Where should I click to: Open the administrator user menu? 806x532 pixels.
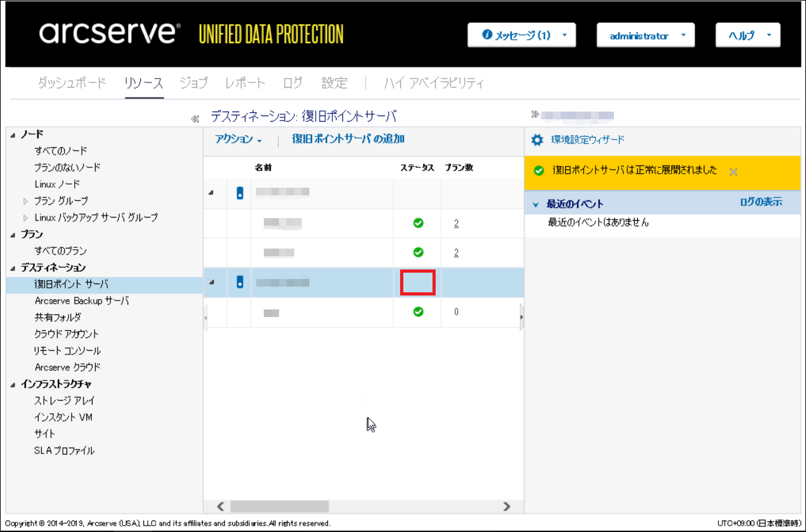pyautogui.click(x=646, y=36)
